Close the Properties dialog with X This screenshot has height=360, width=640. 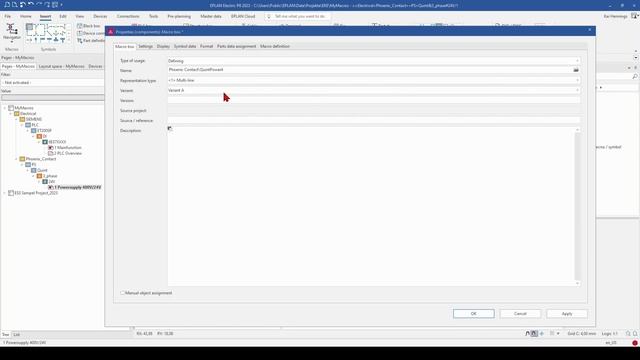(x=589, y=30)
